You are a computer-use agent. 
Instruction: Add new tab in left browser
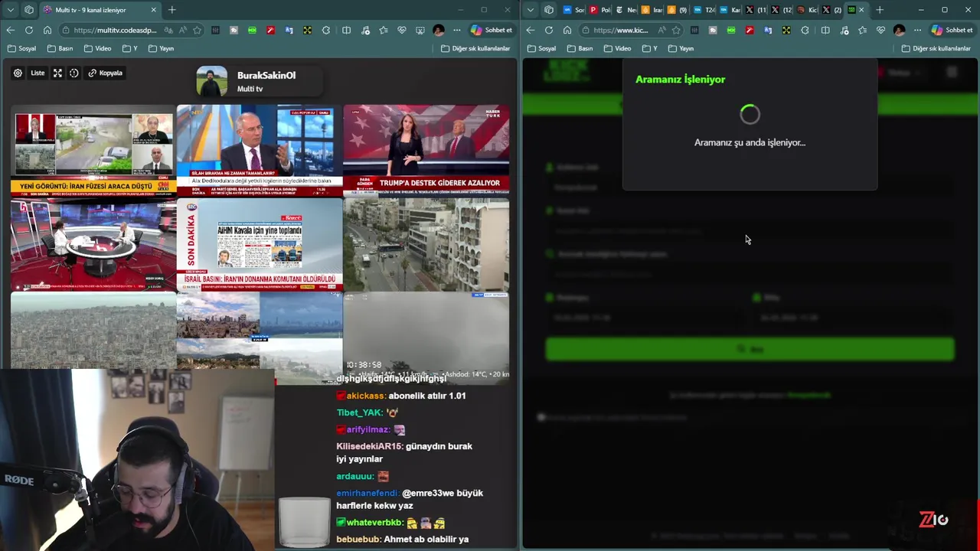[171, 10]
